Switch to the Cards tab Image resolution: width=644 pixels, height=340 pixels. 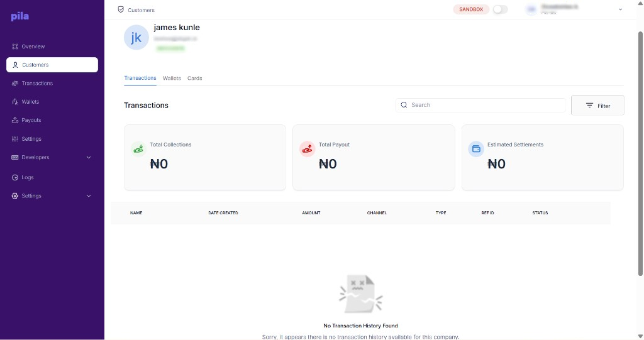point(195,78)
